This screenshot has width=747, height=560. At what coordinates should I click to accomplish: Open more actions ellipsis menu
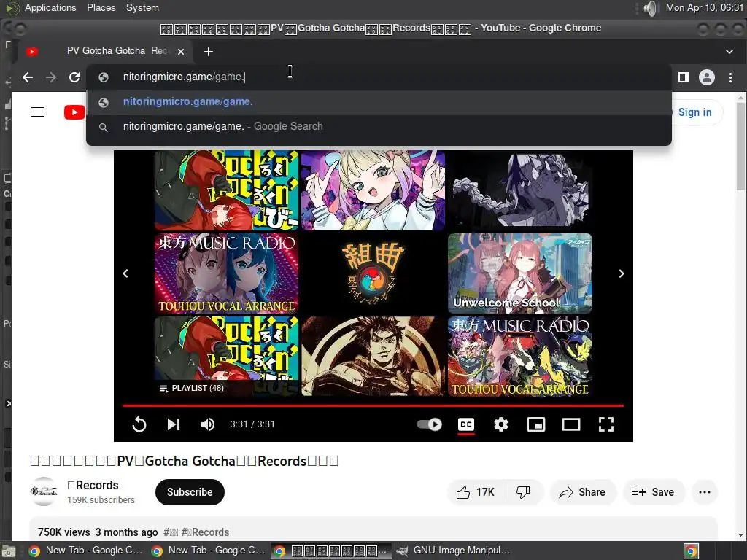point(705,492)
